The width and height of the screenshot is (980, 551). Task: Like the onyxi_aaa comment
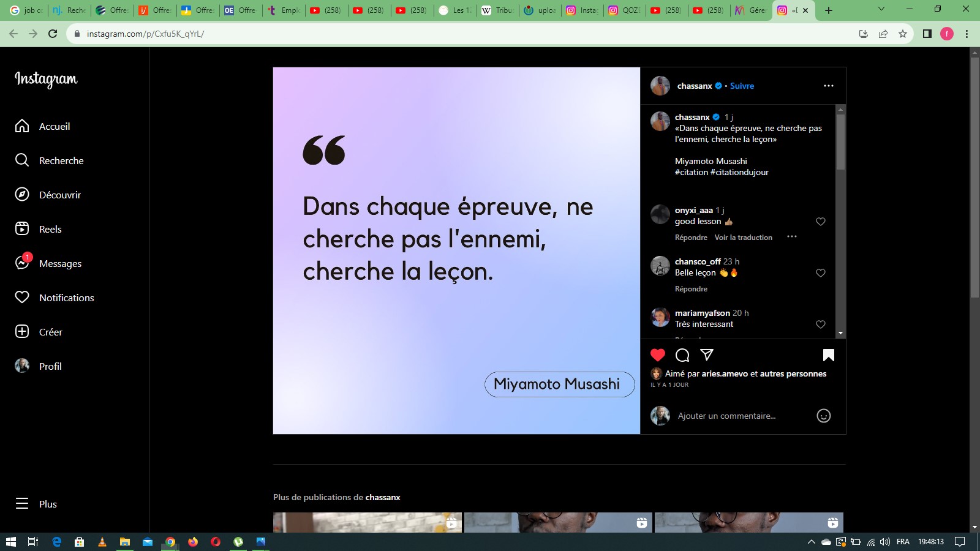pos(821,222)
